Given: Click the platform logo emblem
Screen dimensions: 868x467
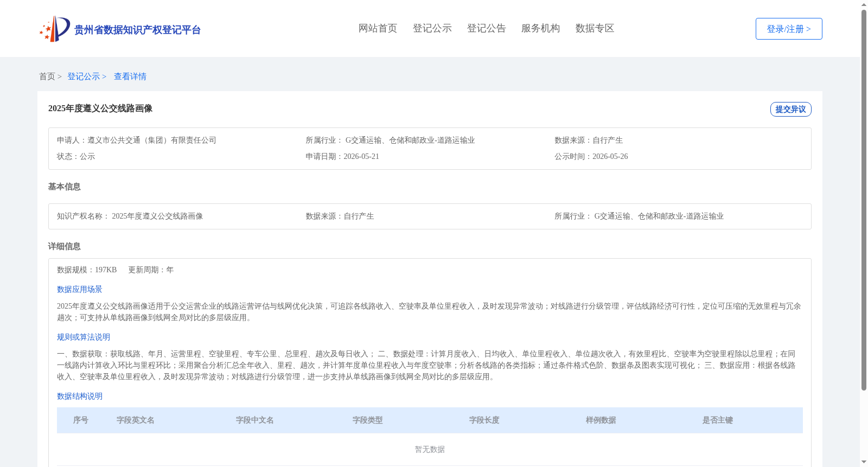Looking at the screenshot, I should click(55, 29).
